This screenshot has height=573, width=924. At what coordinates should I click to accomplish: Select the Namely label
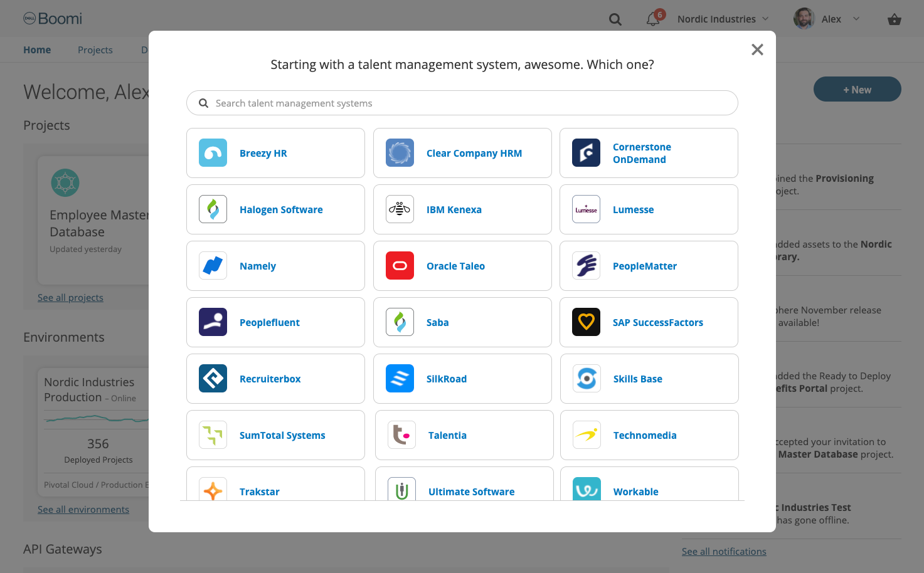258,266
